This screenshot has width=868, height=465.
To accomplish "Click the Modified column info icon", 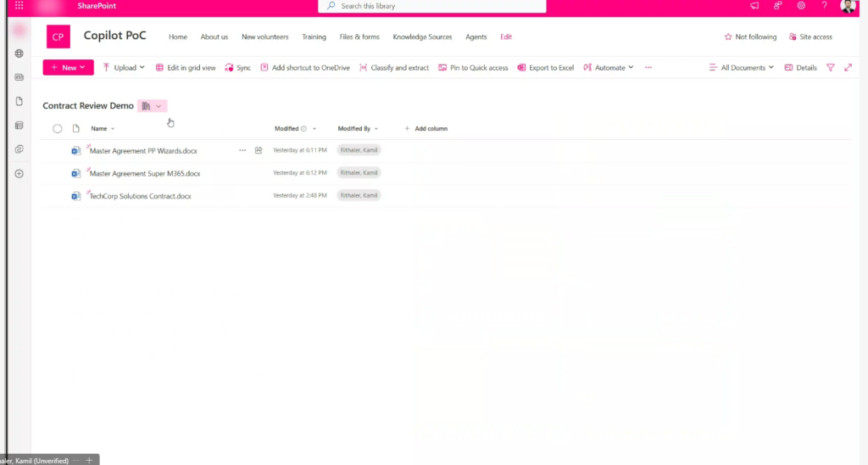I will (303, 129).
